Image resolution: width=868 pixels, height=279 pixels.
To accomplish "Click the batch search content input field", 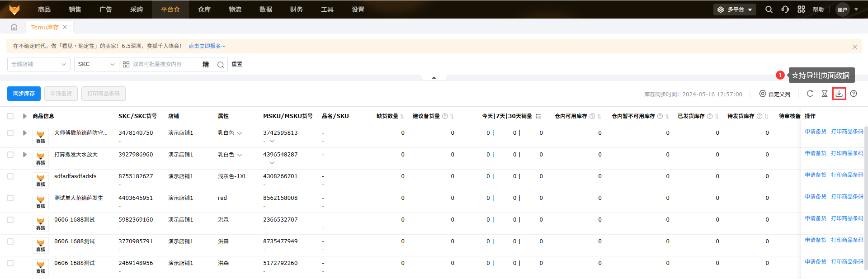I will point(165,64).
